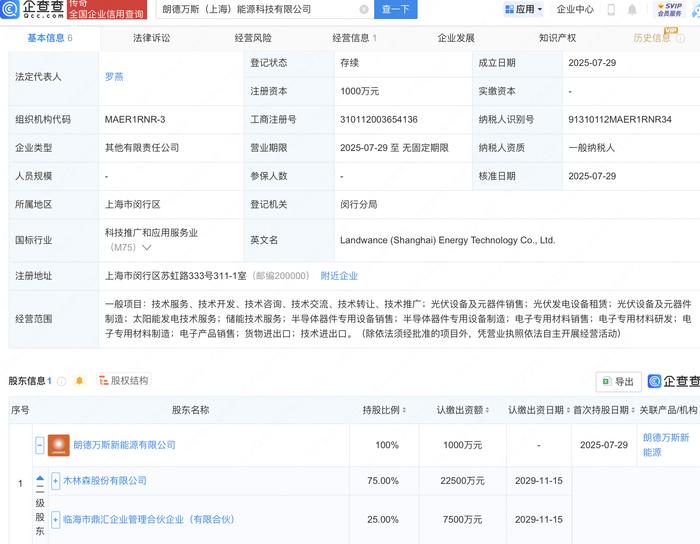Switch to 知识产权 tab
700x544 pixels.
[x=557, y=38]
